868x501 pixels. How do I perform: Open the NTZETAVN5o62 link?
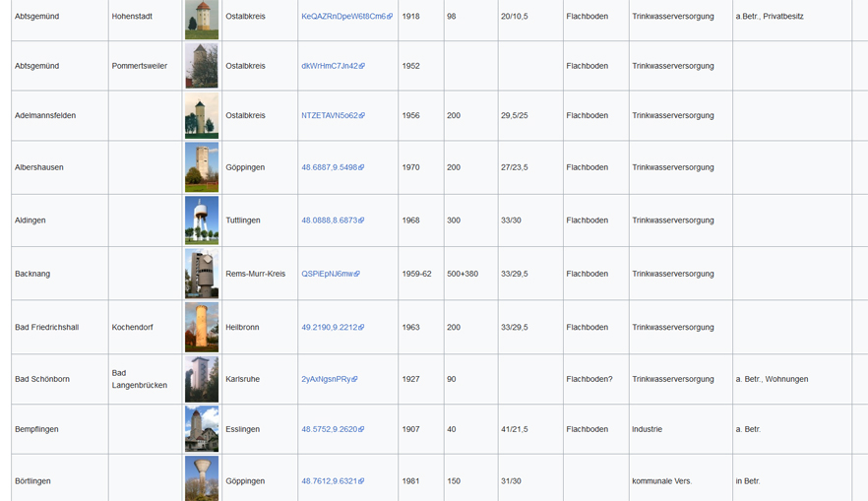click(x=334, y=116)
